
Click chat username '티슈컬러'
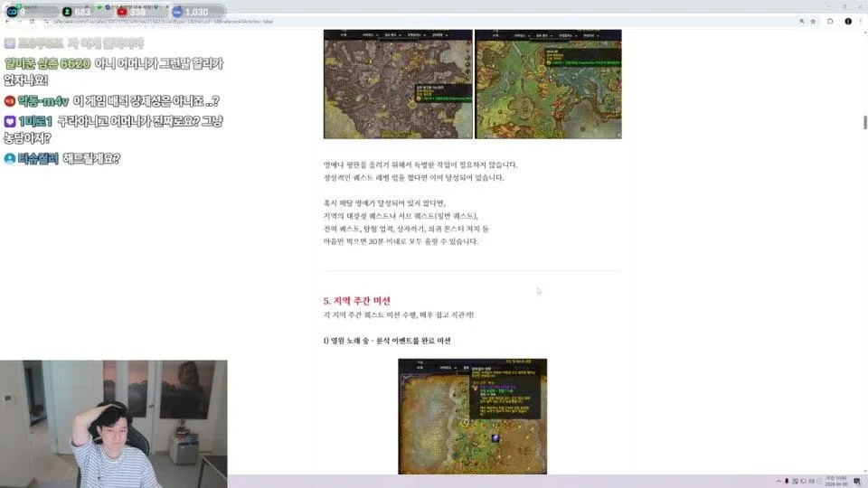(38, 159)
